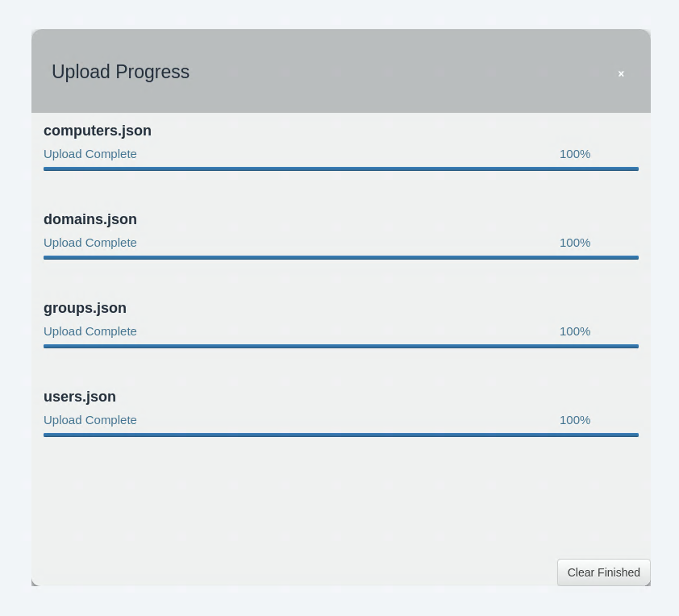The image size is (679, 616).
Task: Click Upload Complete status under groups.json
Action: (90, 331)
